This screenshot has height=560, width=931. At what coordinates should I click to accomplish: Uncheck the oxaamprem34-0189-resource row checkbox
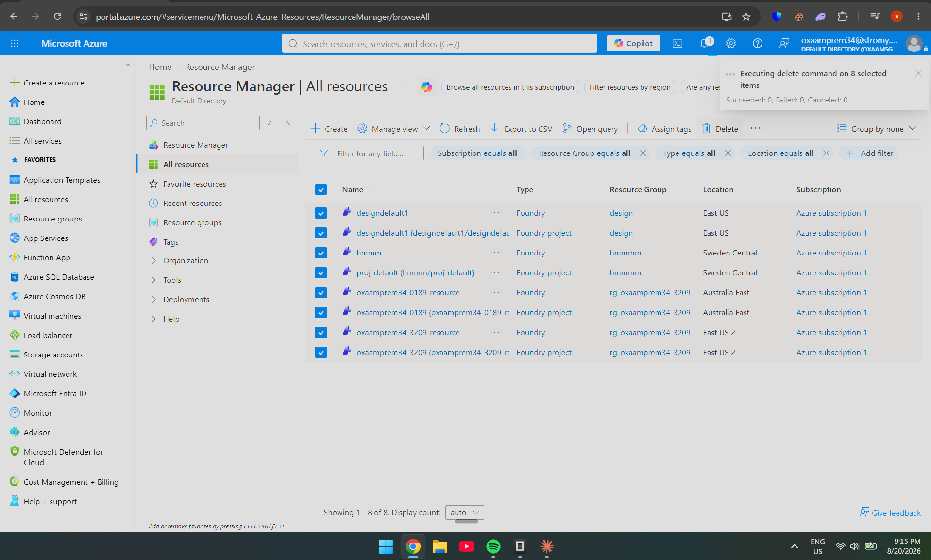[x=321, y=292]
